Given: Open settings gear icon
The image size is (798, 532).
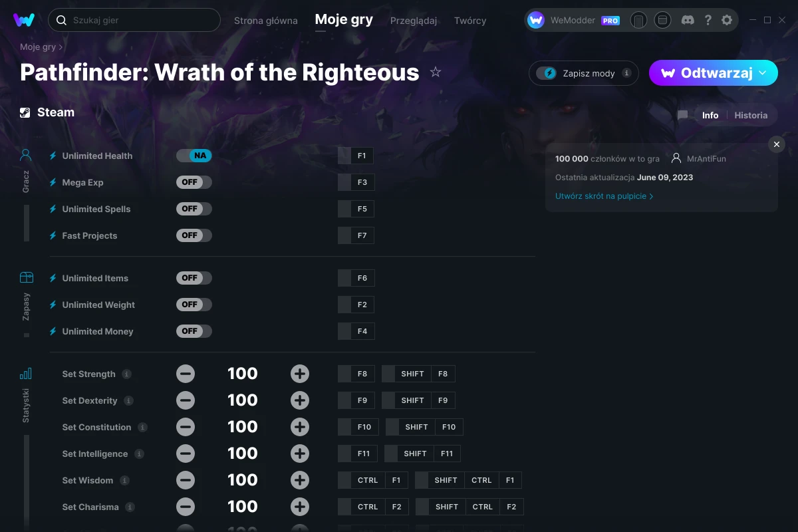Looking at the screenshot, I should (727, 20).
